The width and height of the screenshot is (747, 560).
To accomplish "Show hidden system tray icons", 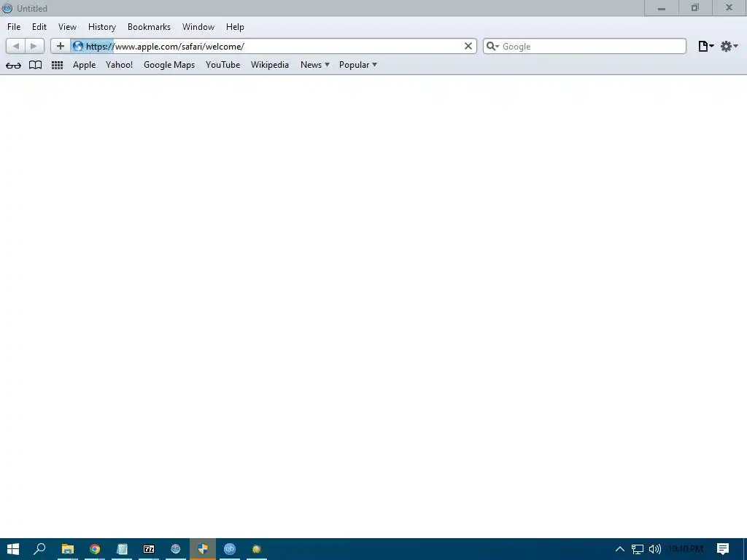I will coord(620,549).
